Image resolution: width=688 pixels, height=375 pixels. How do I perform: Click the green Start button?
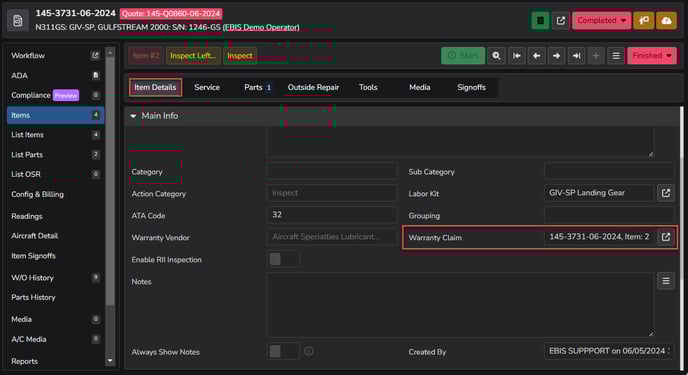point(463,56)
